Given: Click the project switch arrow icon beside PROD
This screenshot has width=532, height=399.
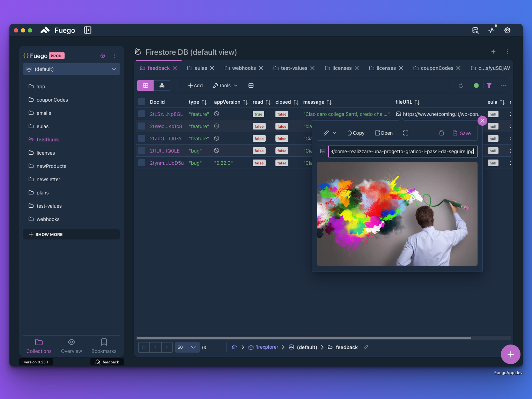Looking at the screenshot, I should point(103,56).
